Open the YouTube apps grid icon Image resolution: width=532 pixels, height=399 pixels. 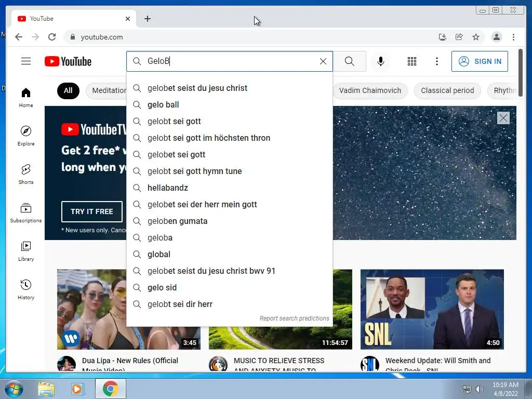(x=412, y=61)
